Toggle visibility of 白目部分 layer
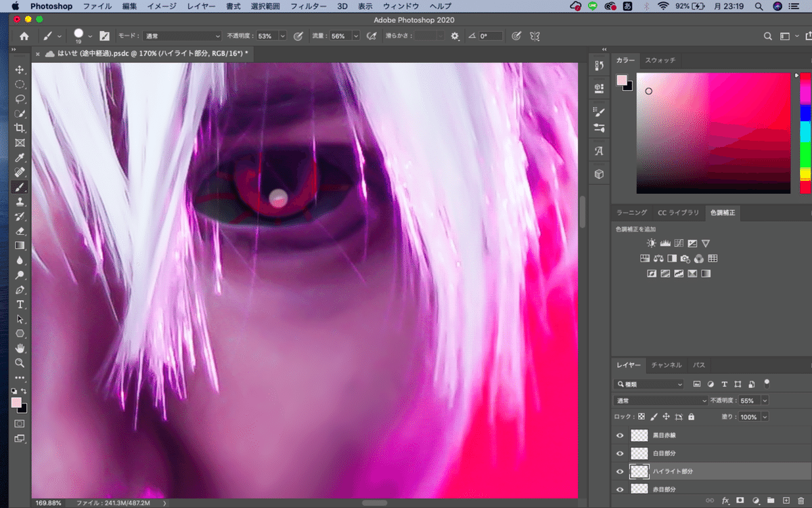This screenshot has height=508, width=812. (620, 453)
